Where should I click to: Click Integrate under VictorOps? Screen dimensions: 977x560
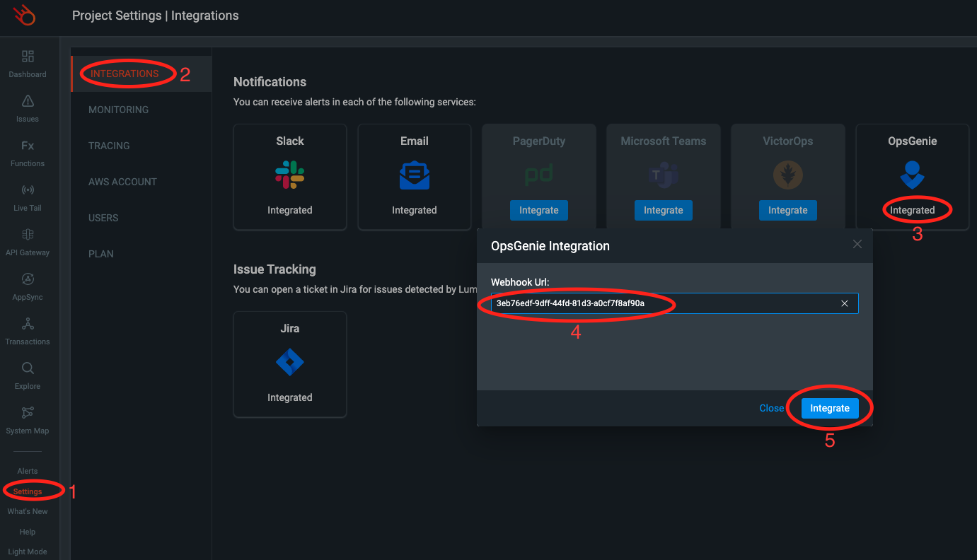click(x=788, y=210)
